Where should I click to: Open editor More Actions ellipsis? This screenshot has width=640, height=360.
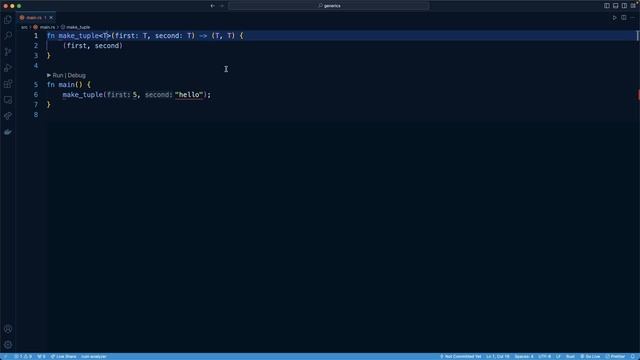coord(633,18)
